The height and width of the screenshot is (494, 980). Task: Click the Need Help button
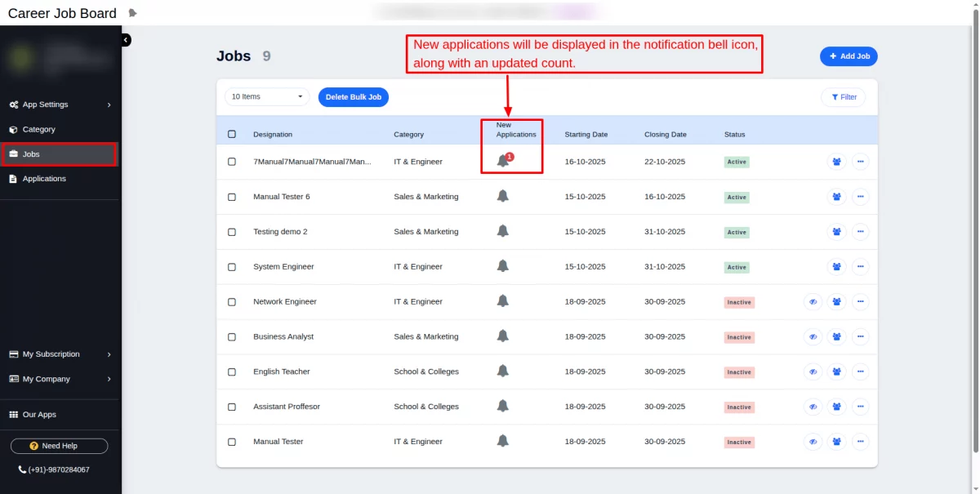point(59,446)
